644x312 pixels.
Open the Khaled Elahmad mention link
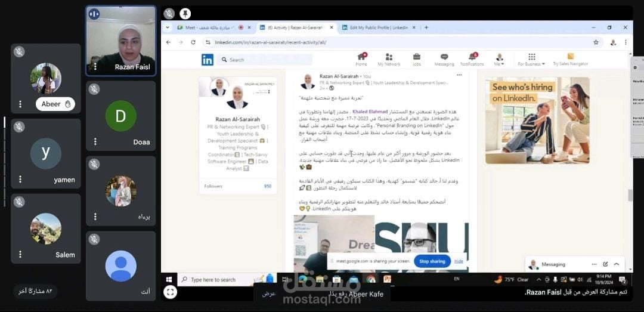[x=370, y=112]
